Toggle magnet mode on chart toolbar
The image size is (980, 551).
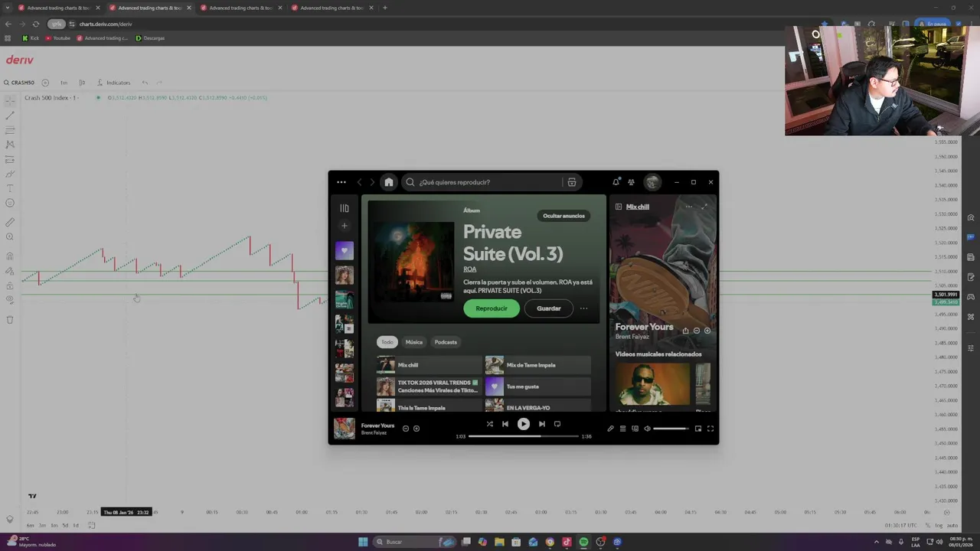tap(10, 256)
